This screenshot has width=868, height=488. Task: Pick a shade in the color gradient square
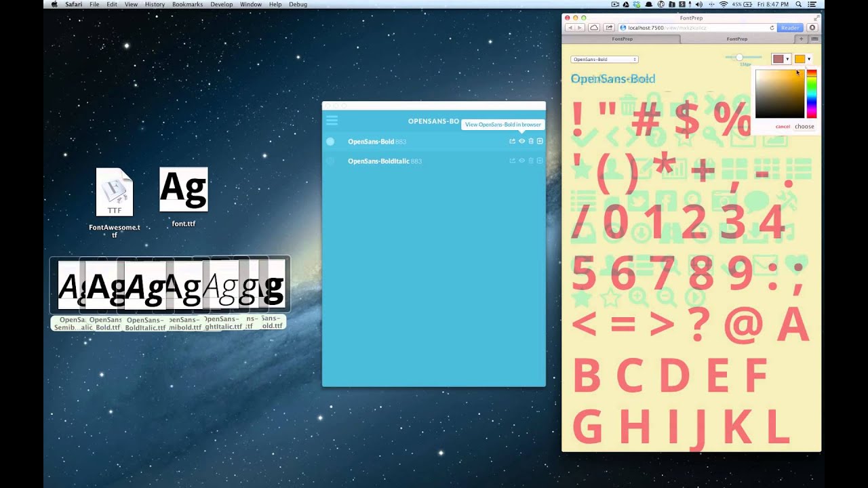tap(780, 94)
